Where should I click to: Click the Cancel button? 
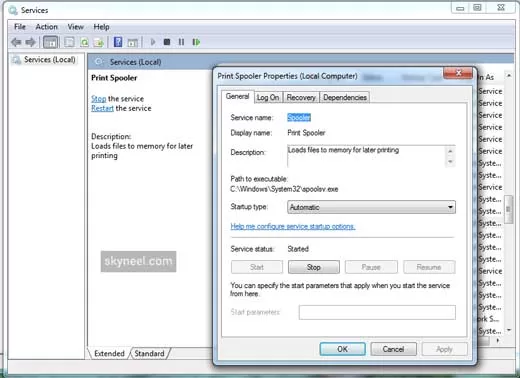(x=393, y=349)
